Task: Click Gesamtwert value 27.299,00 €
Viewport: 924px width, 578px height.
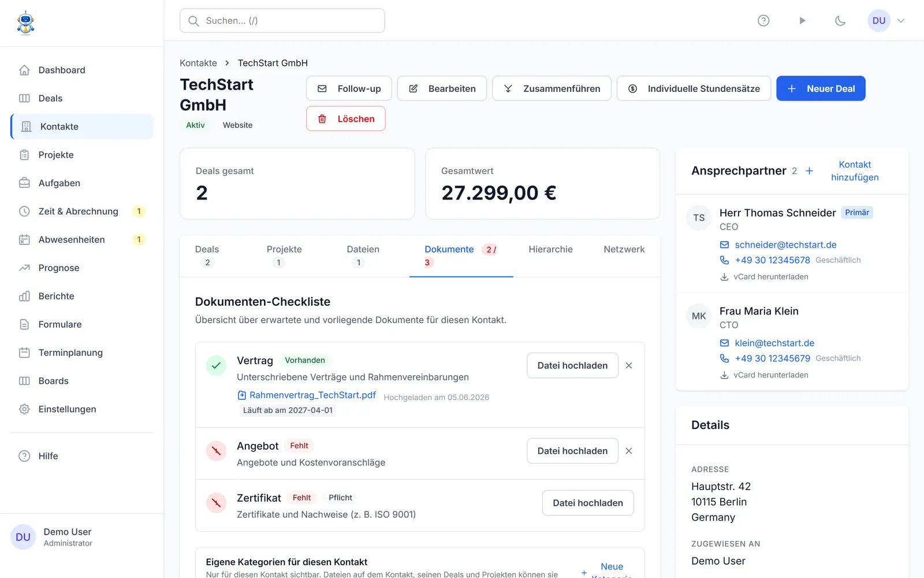Action: point(499,193)
